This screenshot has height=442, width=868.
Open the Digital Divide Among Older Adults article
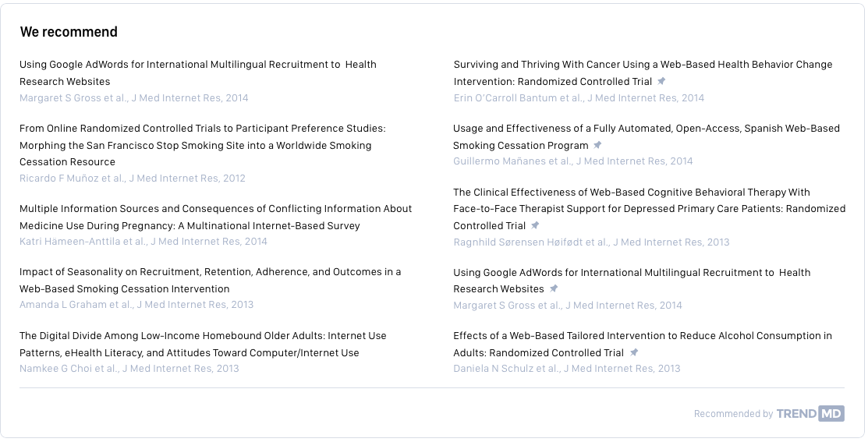[x=203, y=344]
